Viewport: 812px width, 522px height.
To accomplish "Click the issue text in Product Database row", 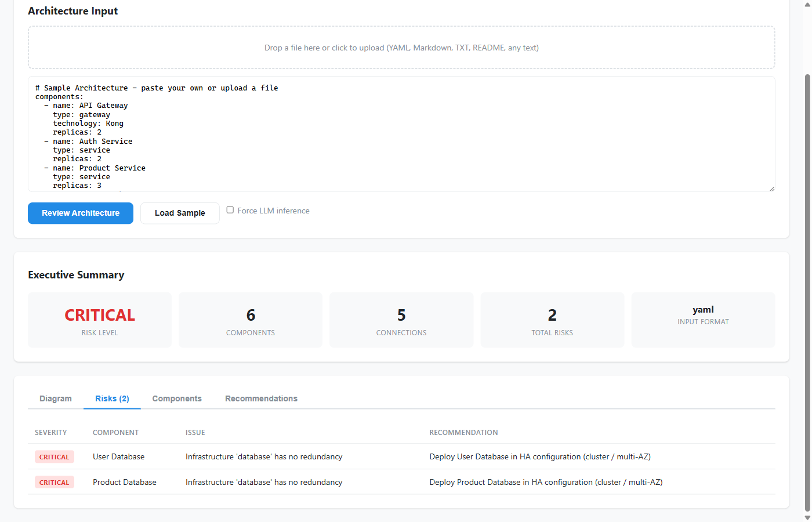I will (264, 483).
